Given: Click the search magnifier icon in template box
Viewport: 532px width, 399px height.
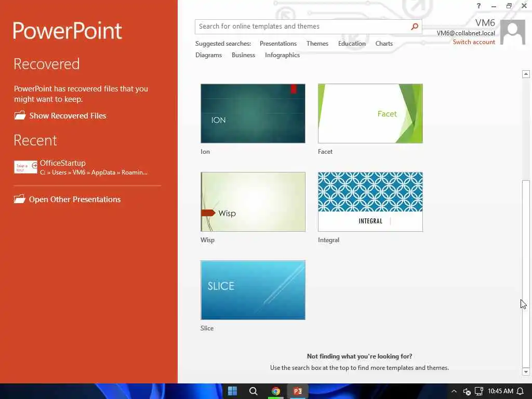Looking at the screenshot, I should point(414,26).
